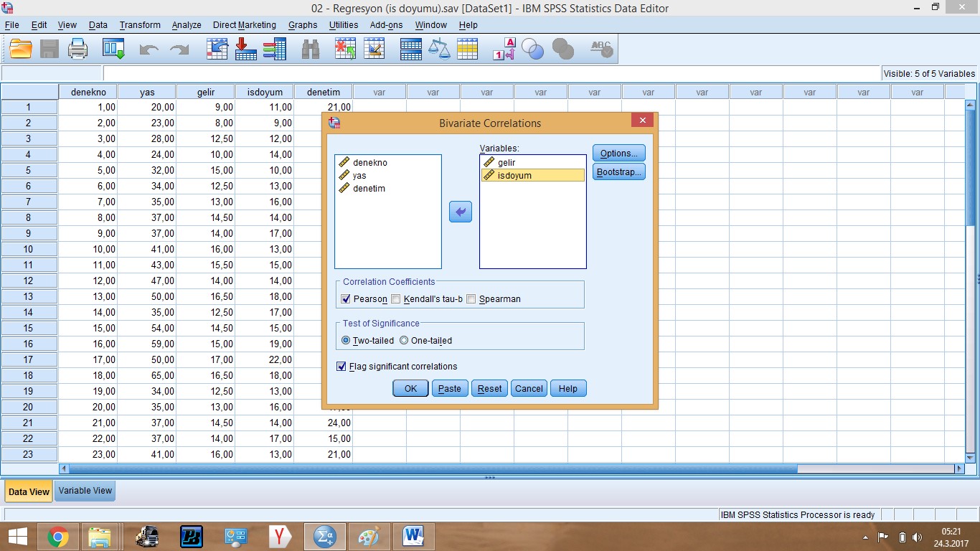Click the Go to variable icon
The width and height of the screenshot is (980, 551).
[246, 49]
